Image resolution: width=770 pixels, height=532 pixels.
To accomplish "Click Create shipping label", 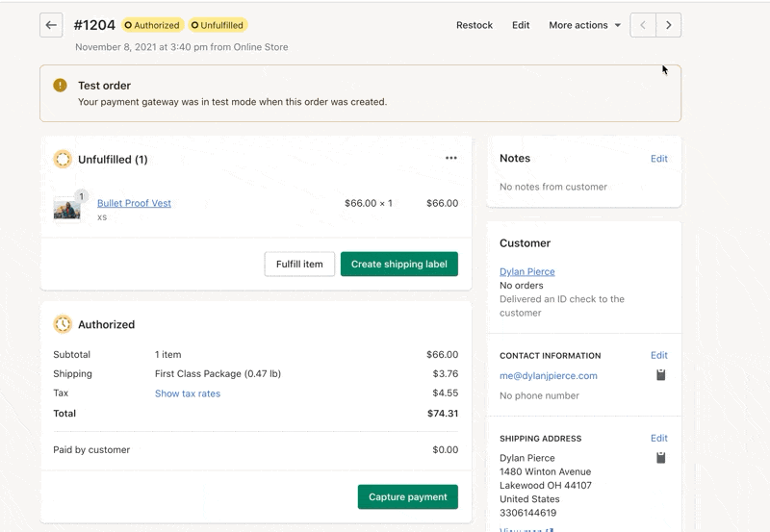I will (398, 264).
